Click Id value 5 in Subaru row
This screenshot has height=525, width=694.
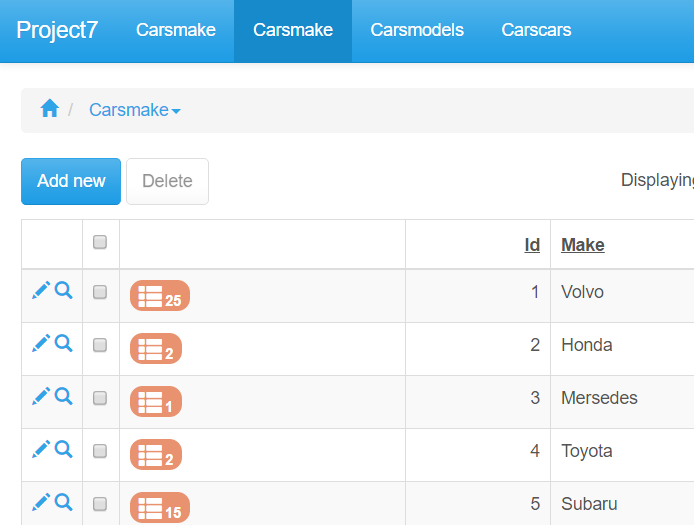(x=535, y=504)
